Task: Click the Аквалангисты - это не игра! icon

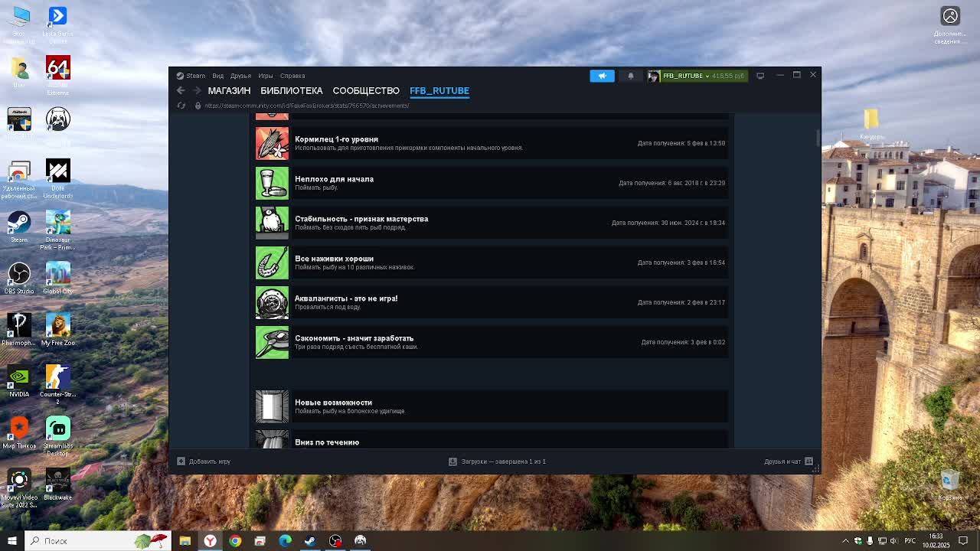Action: click(x=272, y=302)
